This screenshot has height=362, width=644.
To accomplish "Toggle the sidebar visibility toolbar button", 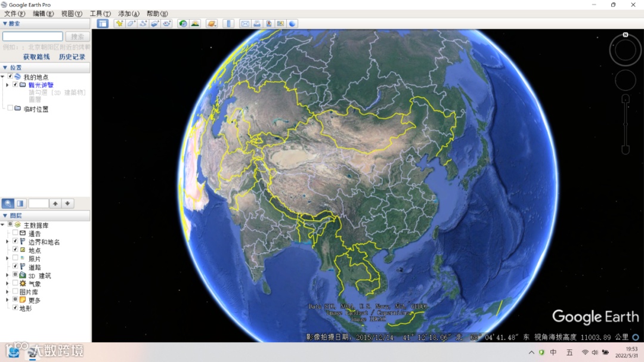I will 103,24.
